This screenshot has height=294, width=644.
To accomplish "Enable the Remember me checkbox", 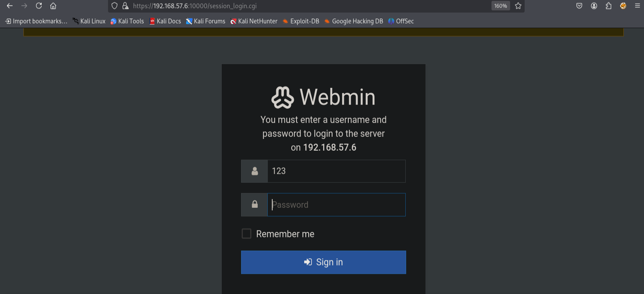I will click(x=246, y=234).
